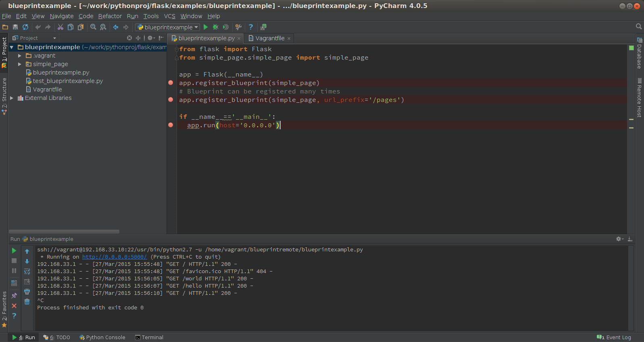Image resolution: width=644 pixels, height=342 pixels.
Task: Close Run tab with red X
Action: 14,306
